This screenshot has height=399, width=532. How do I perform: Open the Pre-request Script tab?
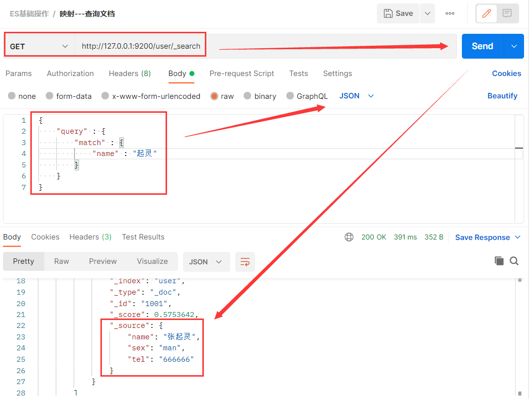242,74
